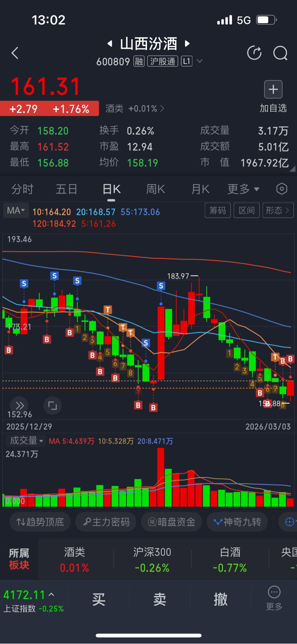Open the 更多 menu in bottom bar
297x644 pixels.
(x=274, y=598)
